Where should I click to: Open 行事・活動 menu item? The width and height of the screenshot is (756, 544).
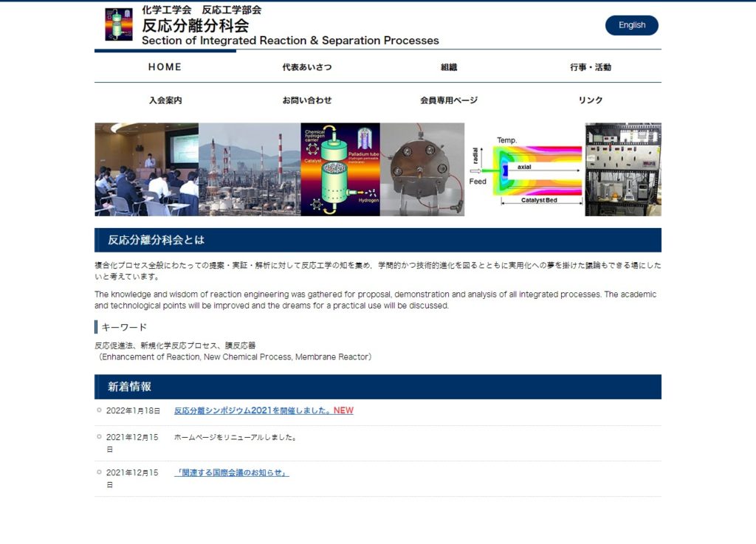click(590, 67)
